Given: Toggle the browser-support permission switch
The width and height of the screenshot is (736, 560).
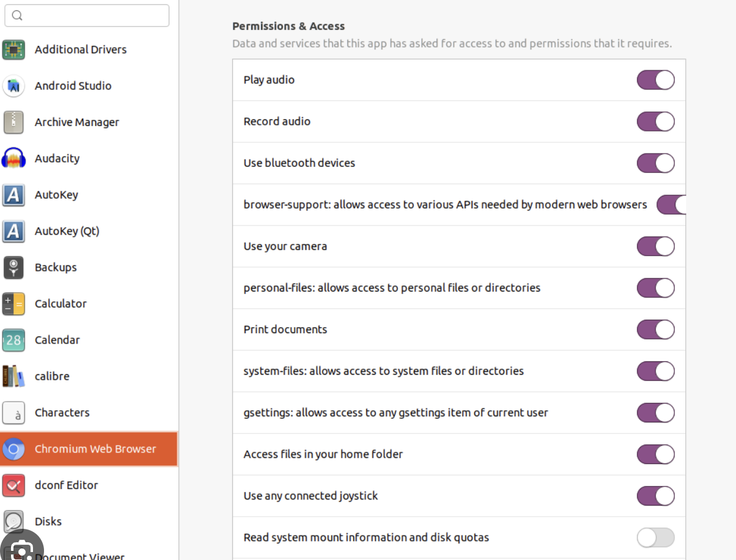Looking at the screenshot, I should tap(671, 205).
